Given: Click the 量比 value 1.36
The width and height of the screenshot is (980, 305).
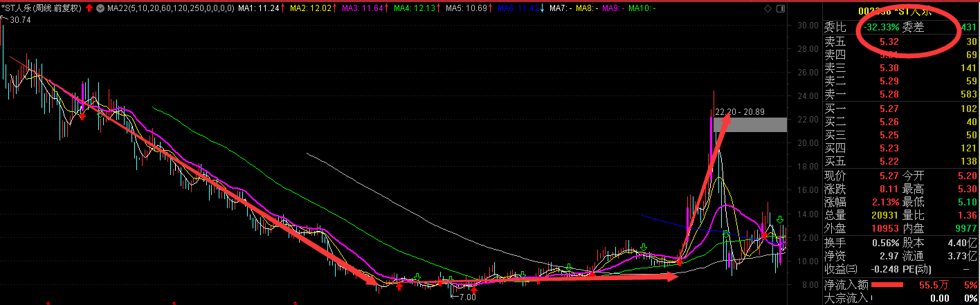Looking at the screenshot, I should [x=966, y=215].
